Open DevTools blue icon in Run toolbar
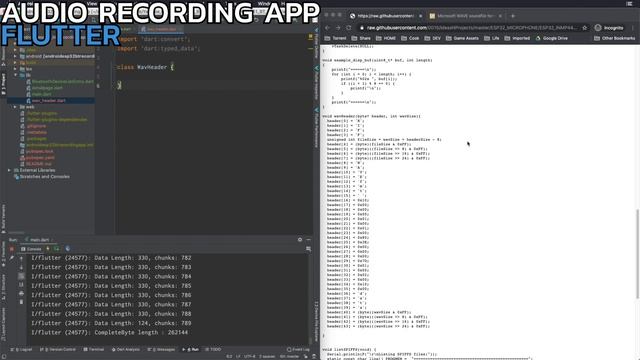Viewport: 640px width, 360px height. pos(68,249)
